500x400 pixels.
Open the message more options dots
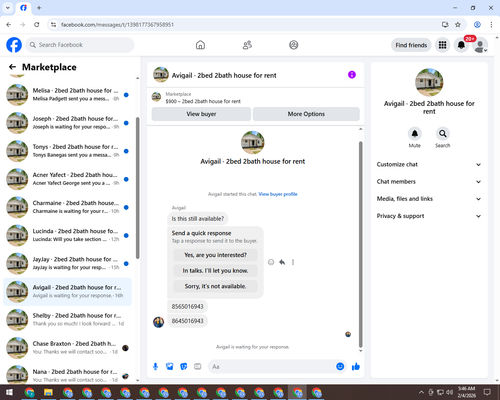pyautogui.click(x=293, y=262)
